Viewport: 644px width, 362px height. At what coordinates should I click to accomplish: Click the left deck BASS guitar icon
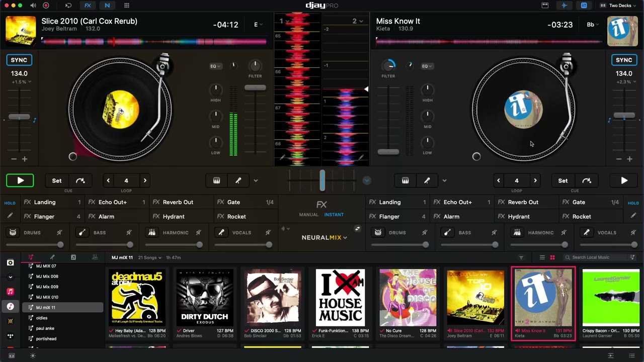(82, 232)
